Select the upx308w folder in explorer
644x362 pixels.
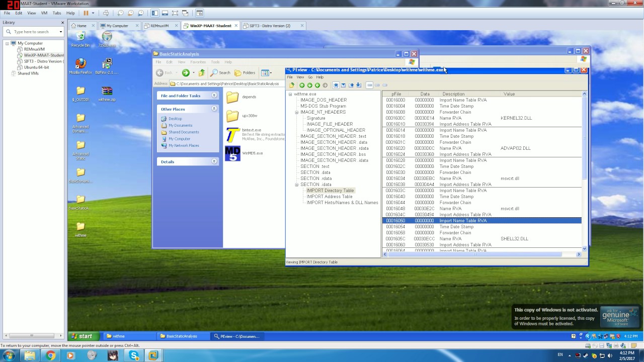click(x=242, y=116)
